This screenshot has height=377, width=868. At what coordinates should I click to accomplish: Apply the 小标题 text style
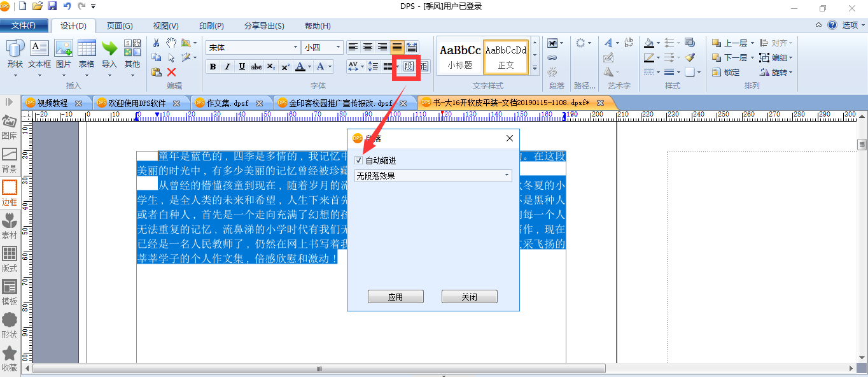click(460, 56)
